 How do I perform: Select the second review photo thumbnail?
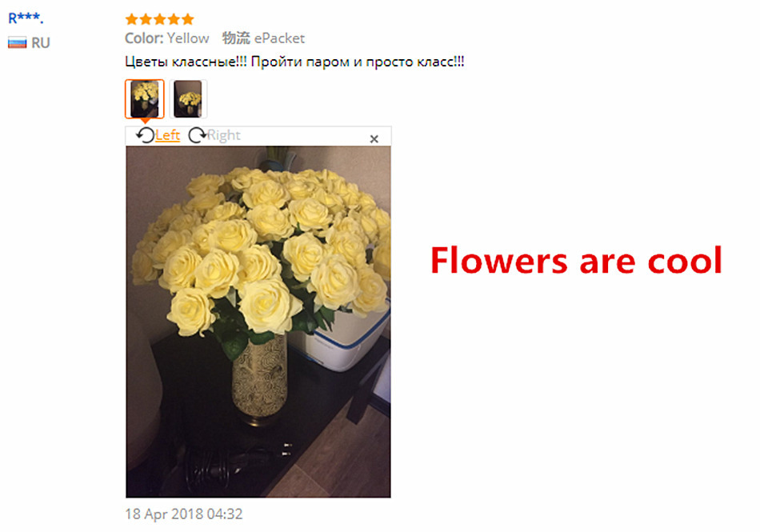pyautogui.click(x=188, y=99)
